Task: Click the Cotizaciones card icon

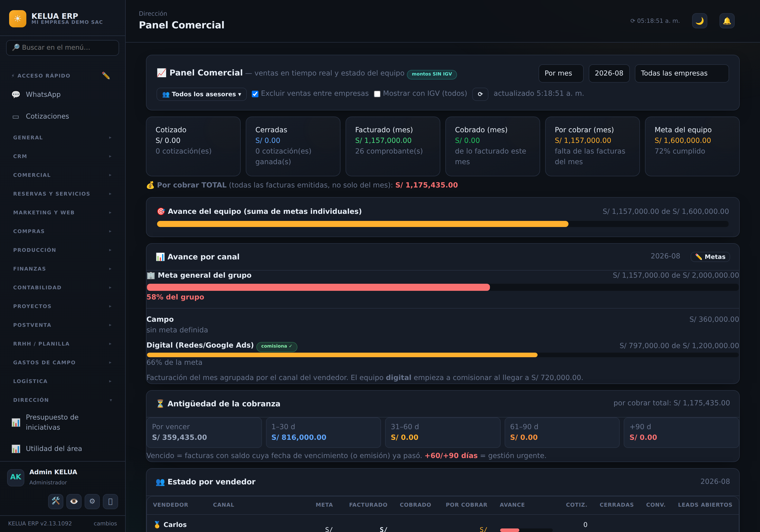Action: pyautogui.click(x=16, y=117)
